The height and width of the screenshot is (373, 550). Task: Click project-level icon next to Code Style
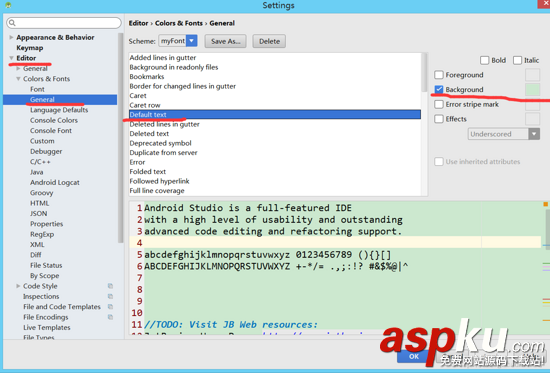pos(110,286)
